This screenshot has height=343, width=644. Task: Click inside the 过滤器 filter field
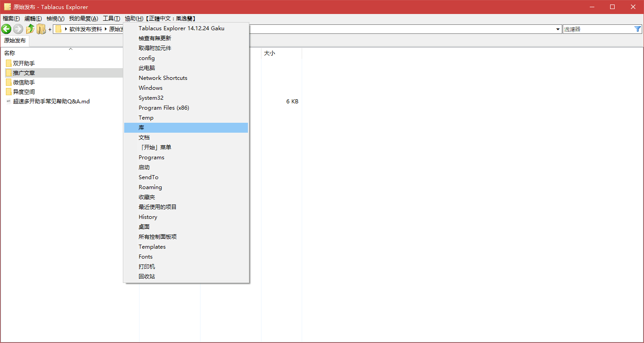click(596, 29)
